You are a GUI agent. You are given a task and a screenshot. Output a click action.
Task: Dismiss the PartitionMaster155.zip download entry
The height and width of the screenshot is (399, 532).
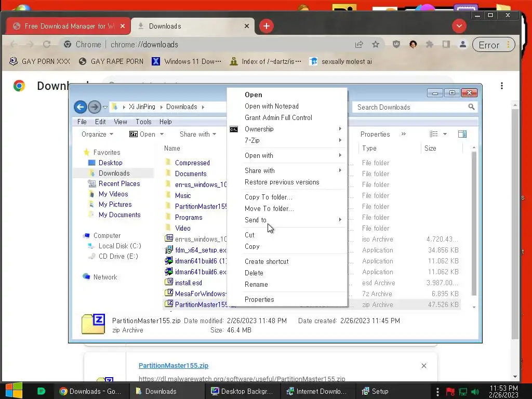pos(424,366)
